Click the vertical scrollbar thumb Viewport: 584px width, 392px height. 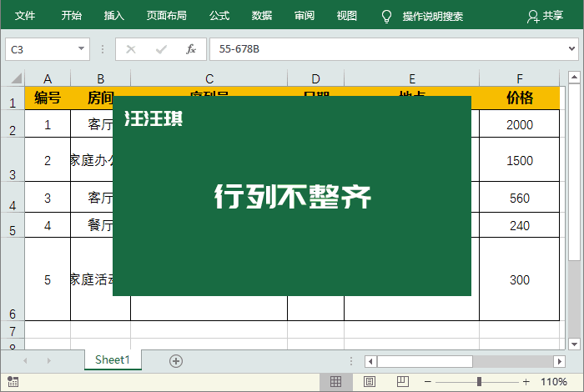pyautogui.click(x=574, y=172)
